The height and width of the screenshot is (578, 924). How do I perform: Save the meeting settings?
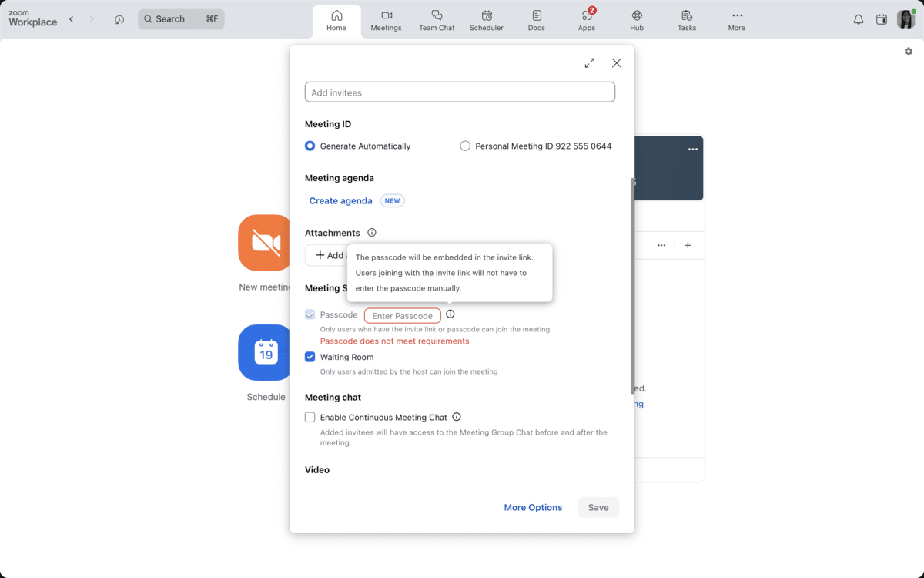click(598, 507)
